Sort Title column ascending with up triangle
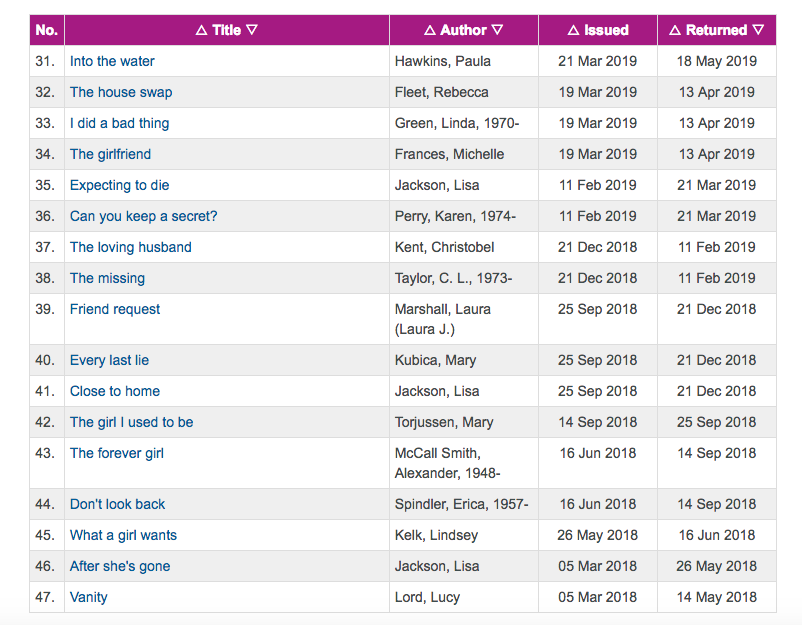 point(202,30)
